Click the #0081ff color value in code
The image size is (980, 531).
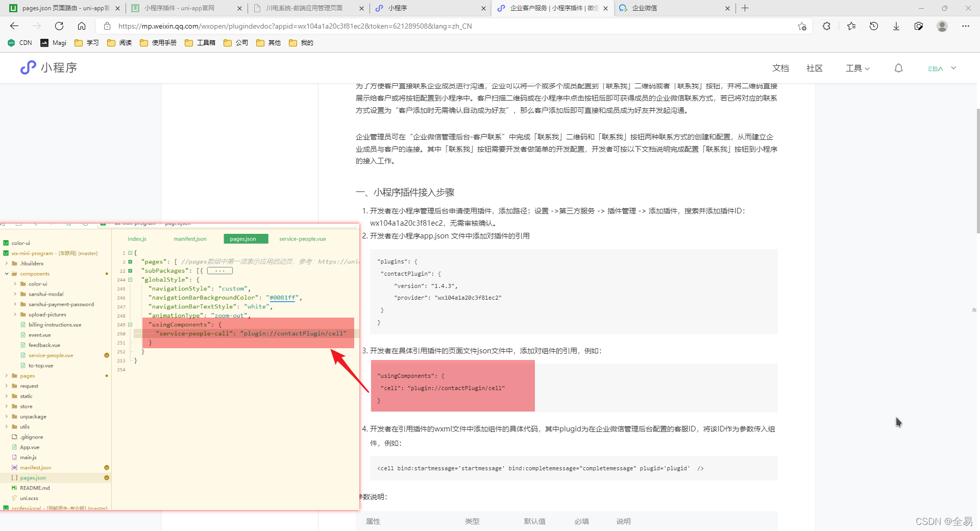tap(282, 298)
